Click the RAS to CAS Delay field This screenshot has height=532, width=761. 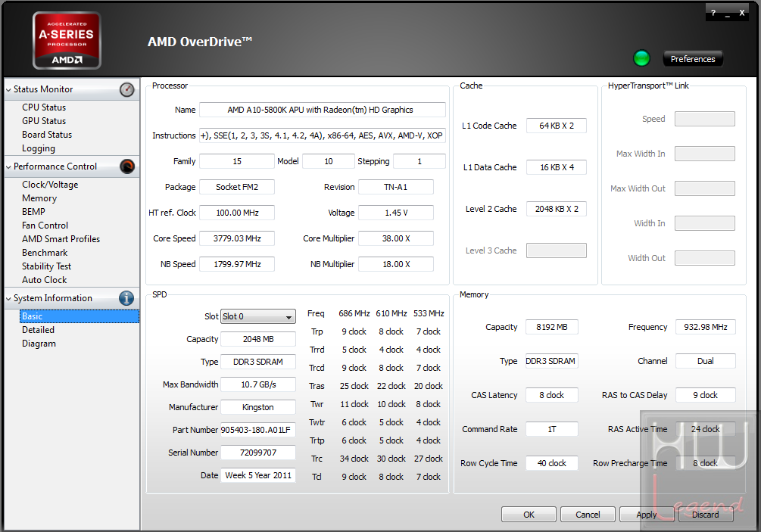(x=706, y=395)
